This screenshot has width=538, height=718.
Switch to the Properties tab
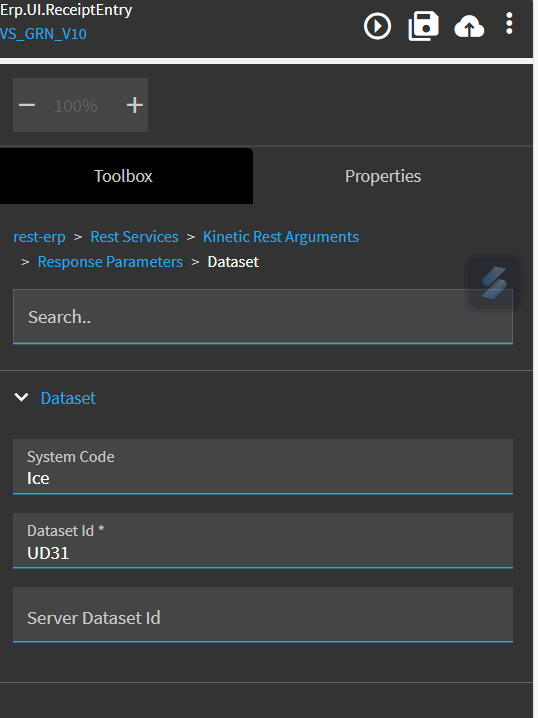383,176
